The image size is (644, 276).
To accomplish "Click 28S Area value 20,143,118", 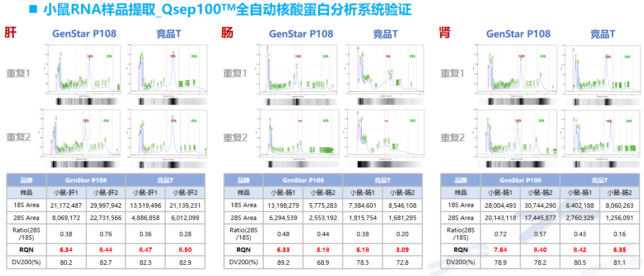I will (x=501, y=218).
